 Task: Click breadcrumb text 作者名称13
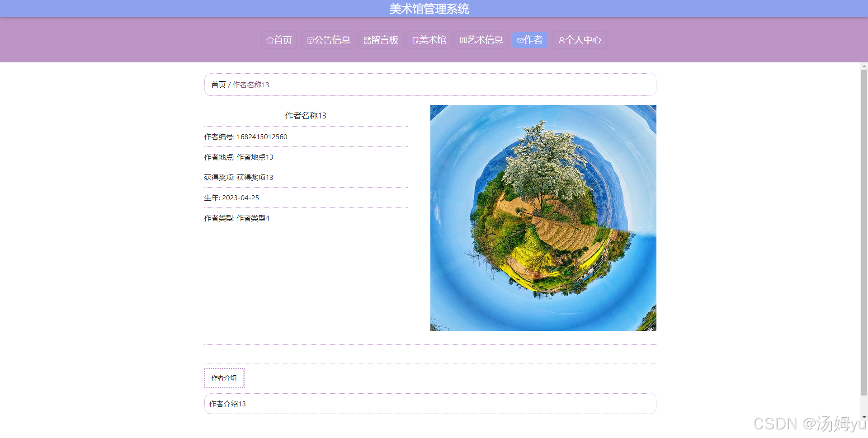pyautogui.click(x=251, y=85)
